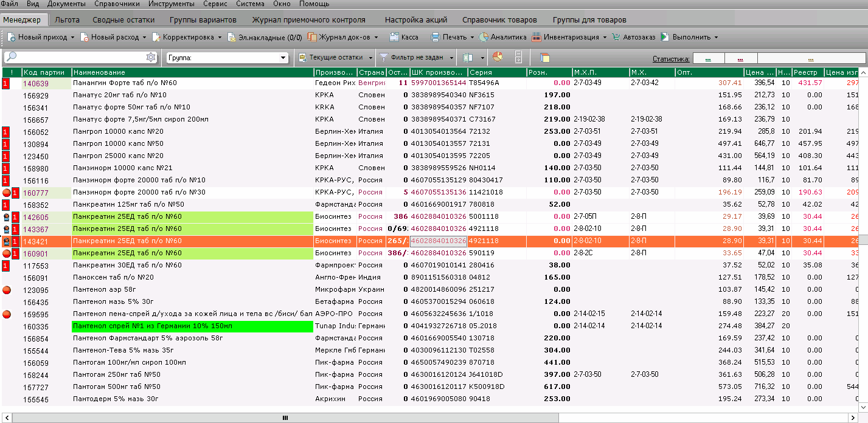
Task: Switch to the Группы вариантов tab
Action: [203, 20]
